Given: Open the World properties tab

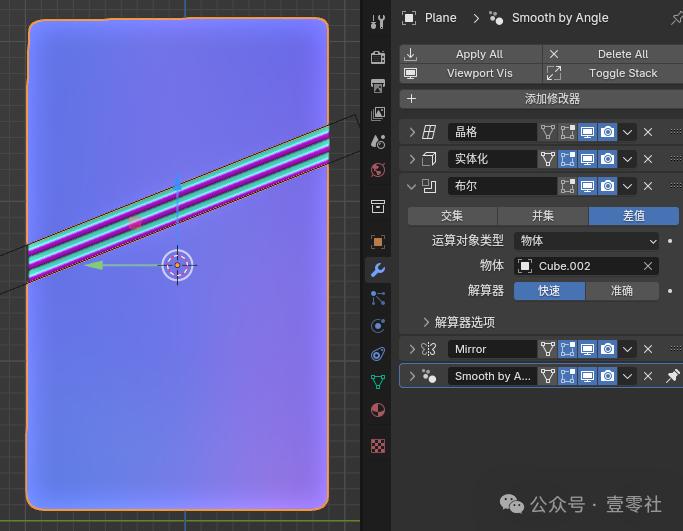Looking at the screenshot, I should (x=378, y=170).
